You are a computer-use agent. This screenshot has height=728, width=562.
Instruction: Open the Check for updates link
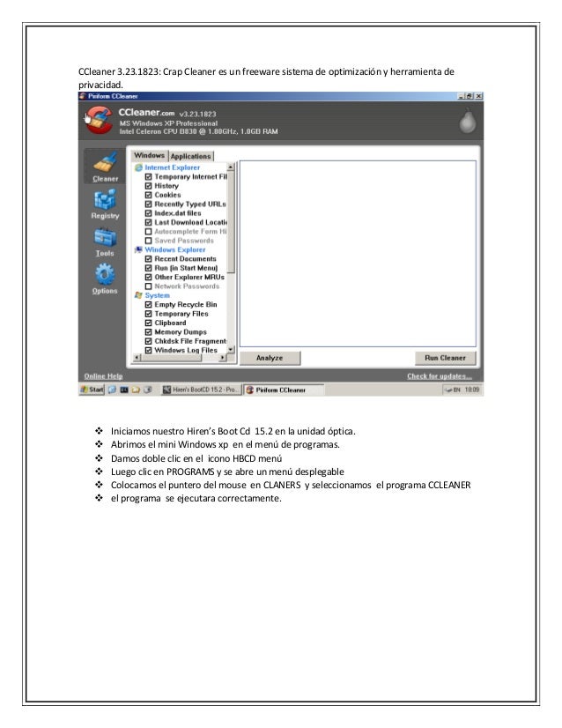[x=440, y=376]
